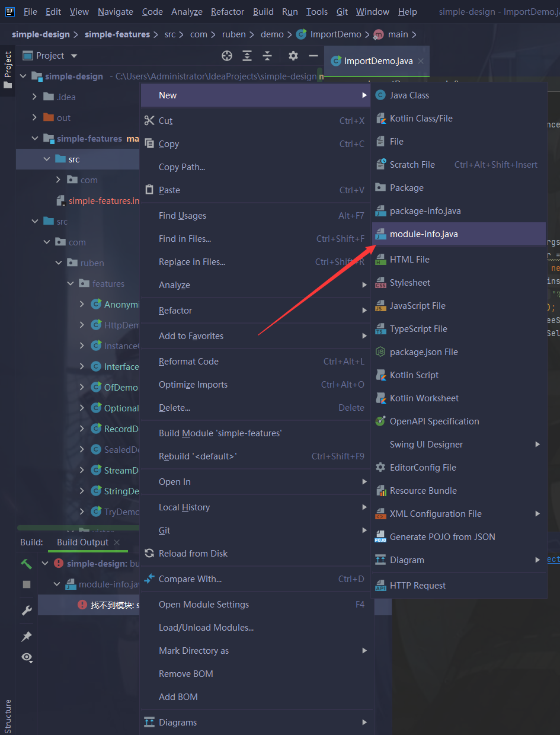Image resolution: width=560 pixels, height=735 pixels.
Task: Click Open Module Settings entry
Action: coord(204,605)
